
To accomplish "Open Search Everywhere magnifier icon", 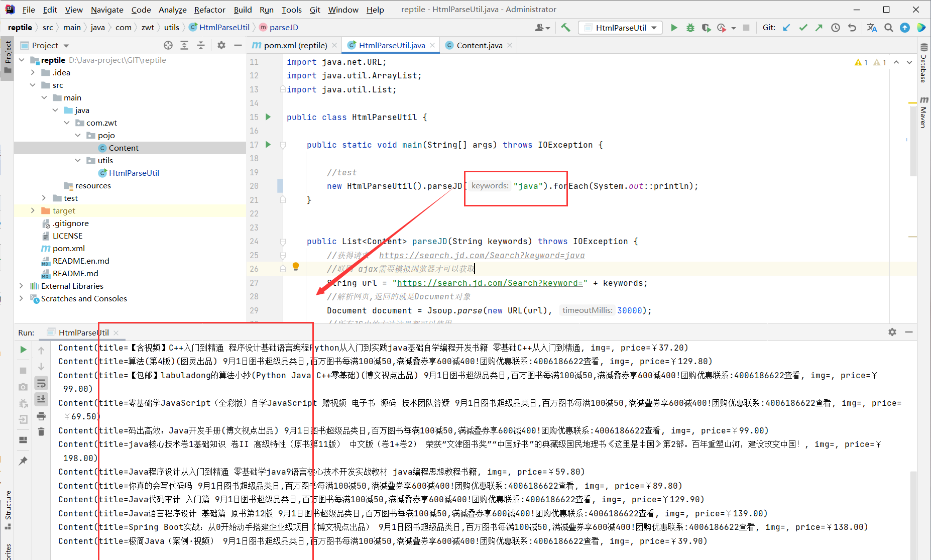I will pyautogui.click(x=888, y=28).
